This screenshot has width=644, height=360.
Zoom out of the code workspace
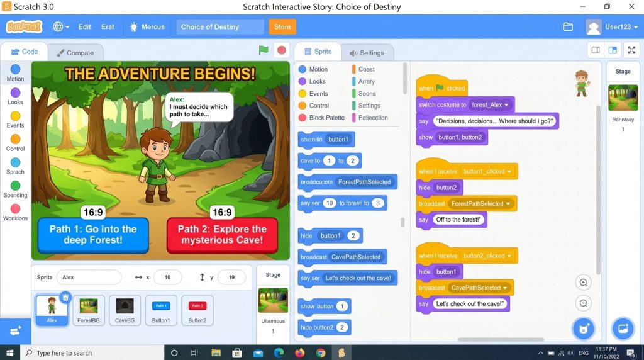point(583,303)
